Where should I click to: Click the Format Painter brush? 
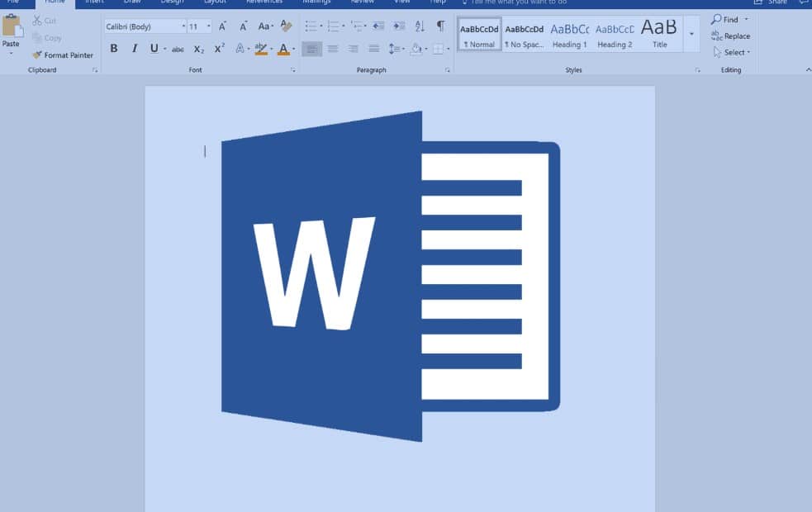point(62,55)
